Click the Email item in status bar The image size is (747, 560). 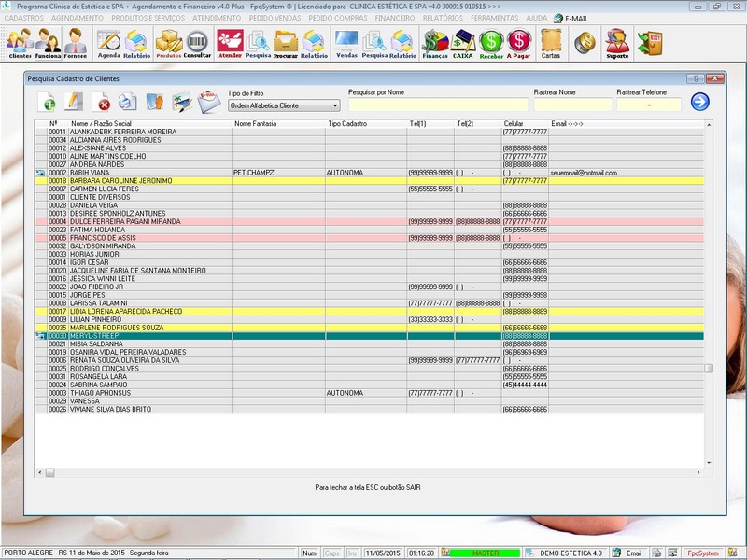click(627, 553)
